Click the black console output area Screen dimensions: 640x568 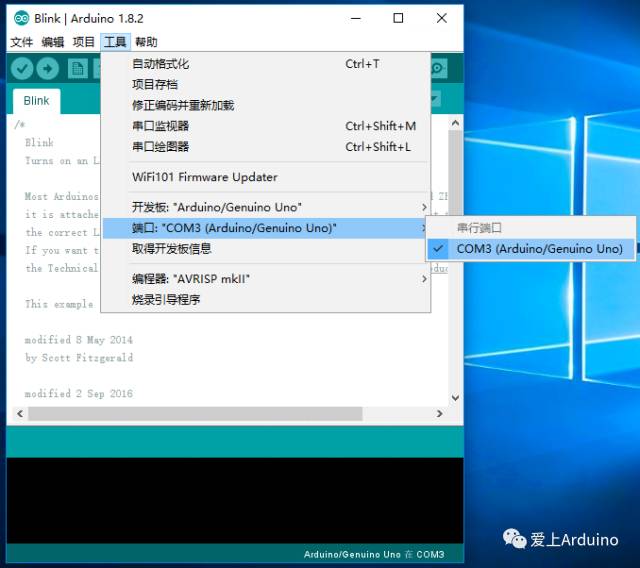[x=235, y=500]
